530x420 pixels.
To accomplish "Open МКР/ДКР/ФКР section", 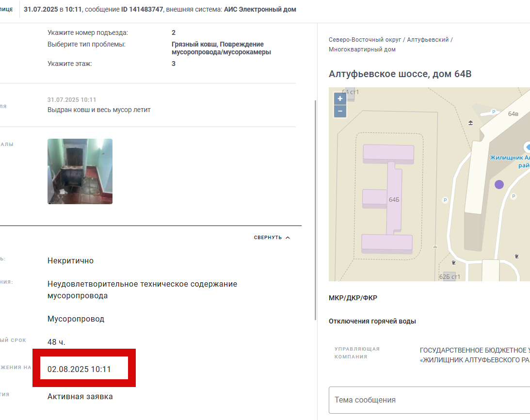I will tap(353, 298).
